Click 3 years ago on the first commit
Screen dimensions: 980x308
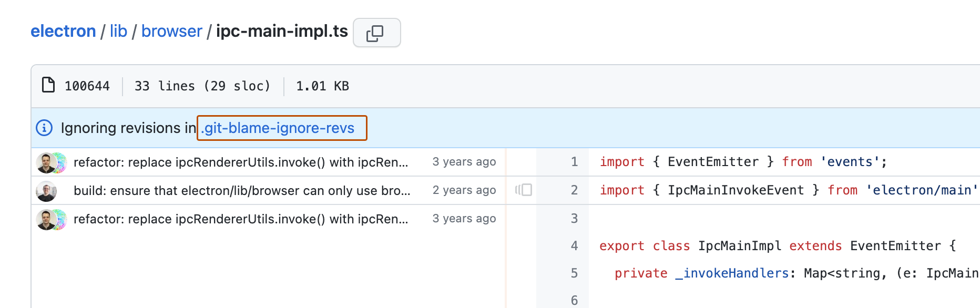coord(464,161)
